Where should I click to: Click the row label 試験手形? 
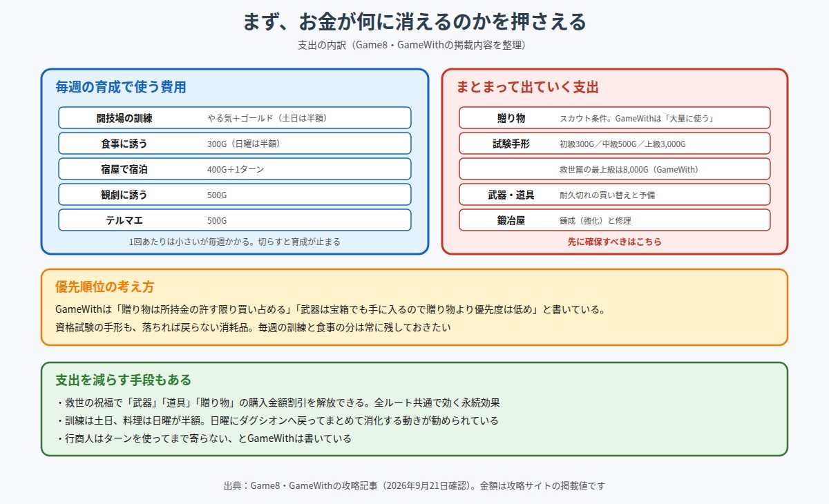click(x=511, y=144)
